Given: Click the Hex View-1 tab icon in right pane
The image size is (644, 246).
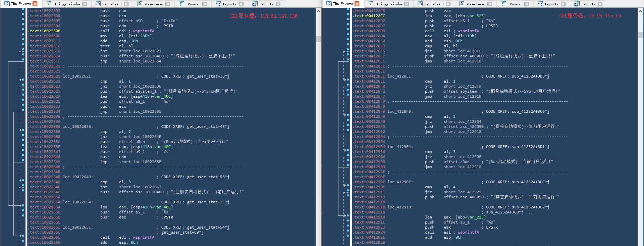Looking at the screenshot, I should (x=420, y=4).
